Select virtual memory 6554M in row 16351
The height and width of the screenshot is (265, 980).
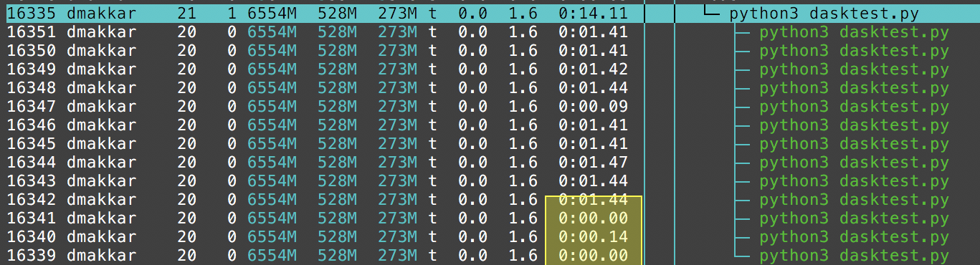coord(272,32)
